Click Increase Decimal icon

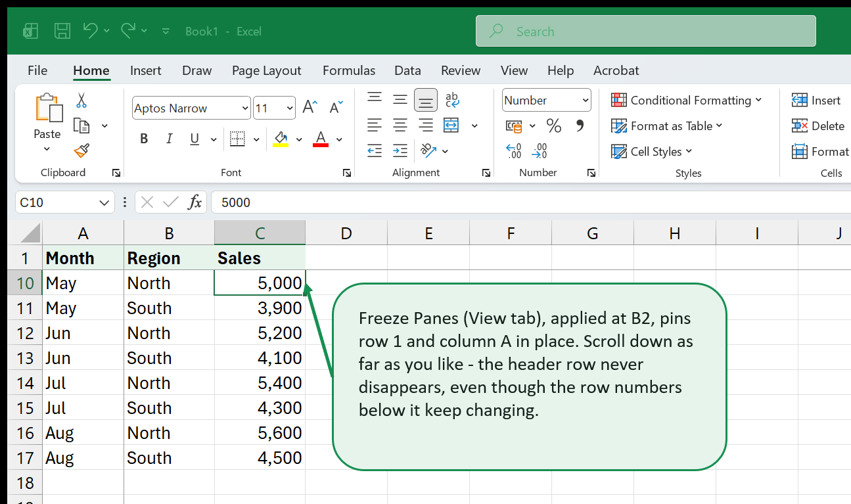[x=514, y=151]
